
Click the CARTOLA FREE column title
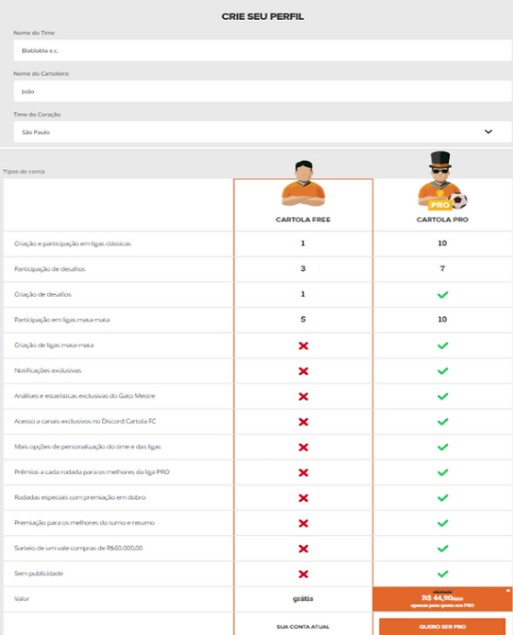pos(303,219)
